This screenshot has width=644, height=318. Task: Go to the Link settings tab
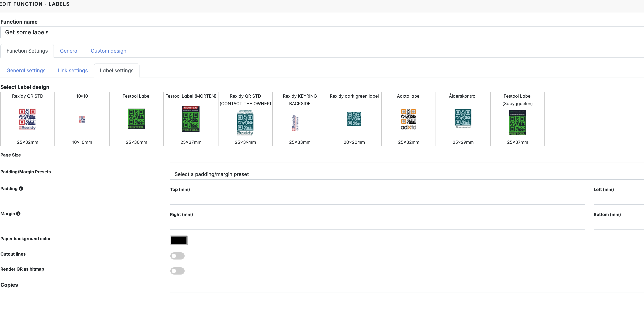pos(73,70)
